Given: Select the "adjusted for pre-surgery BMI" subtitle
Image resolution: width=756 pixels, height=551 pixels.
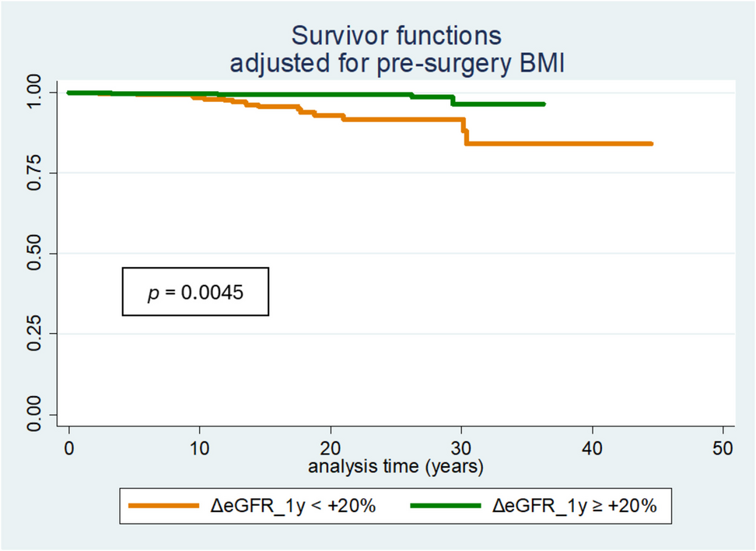Looking at the screenshot, I should (x=396, y=63).
